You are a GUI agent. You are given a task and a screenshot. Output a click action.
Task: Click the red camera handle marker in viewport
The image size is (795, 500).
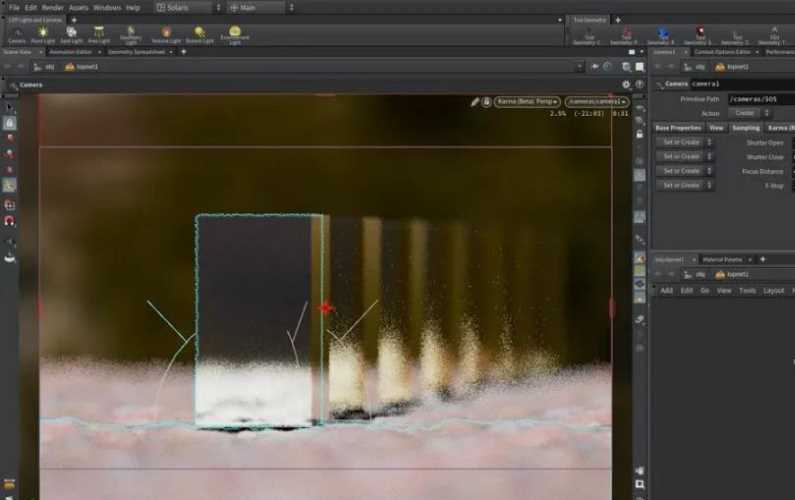[x=326, y=307]
